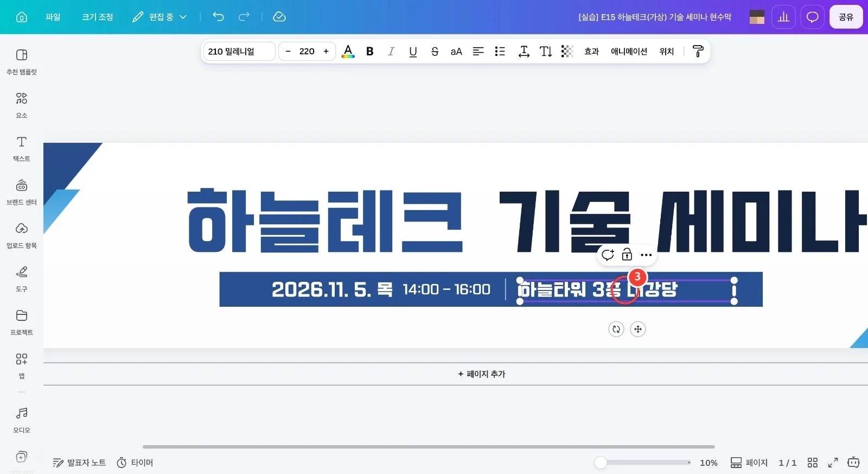This screenshot has height=474, width=868.
Task: Open the 파일 menu
Action: [x=53, y=17]
